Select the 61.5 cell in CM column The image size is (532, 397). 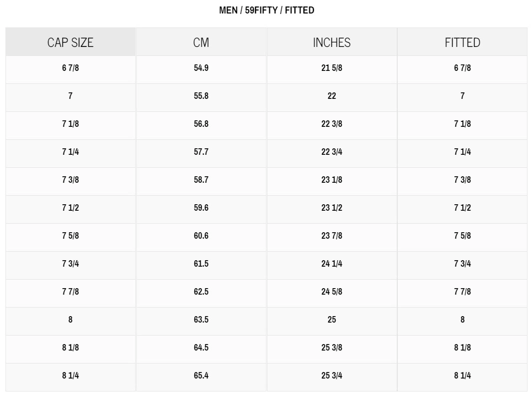(x=201, y=264)
